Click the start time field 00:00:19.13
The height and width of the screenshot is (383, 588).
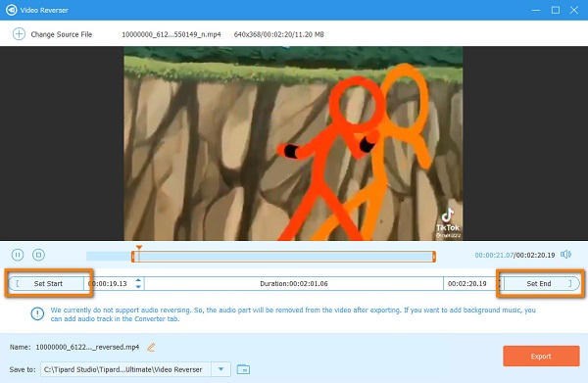[x=109, y=283]
